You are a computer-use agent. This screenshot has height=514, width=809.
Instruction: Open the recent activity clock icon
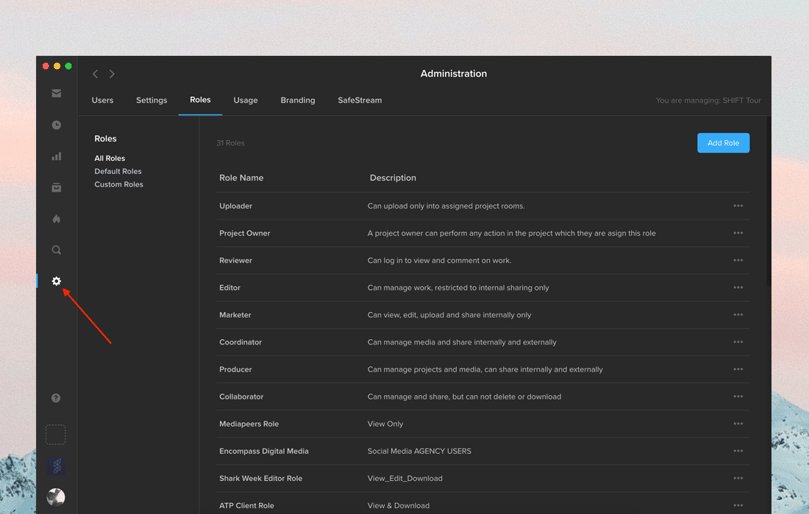coord(56,125)
